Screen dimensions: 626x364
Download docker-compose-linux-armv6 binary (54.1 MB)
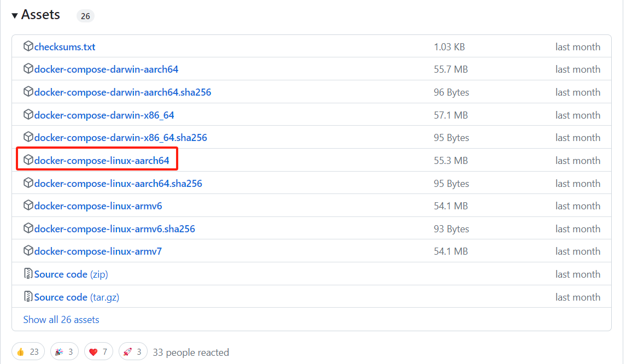98,207
